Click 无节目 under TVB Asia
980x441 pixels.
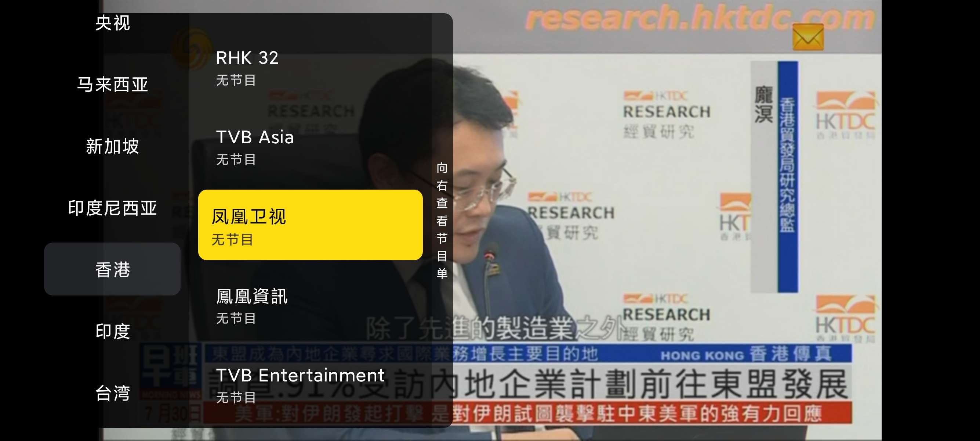pyautogui.click(x=236, y=159)
